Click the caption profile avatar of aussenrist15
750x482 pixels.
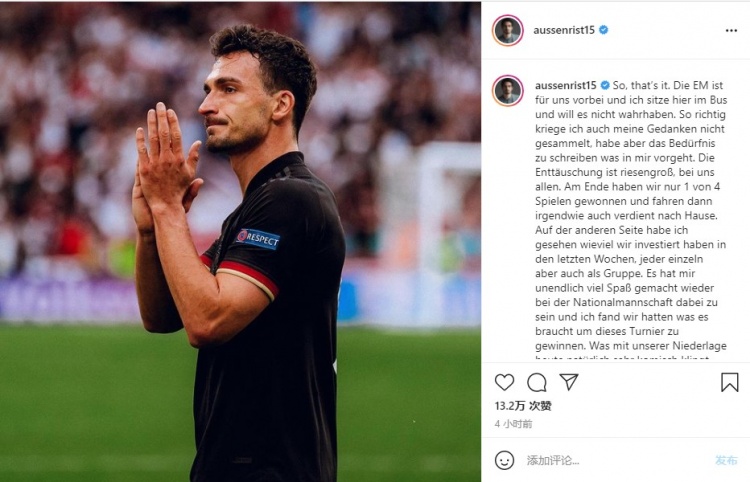[x=507, y=90]
